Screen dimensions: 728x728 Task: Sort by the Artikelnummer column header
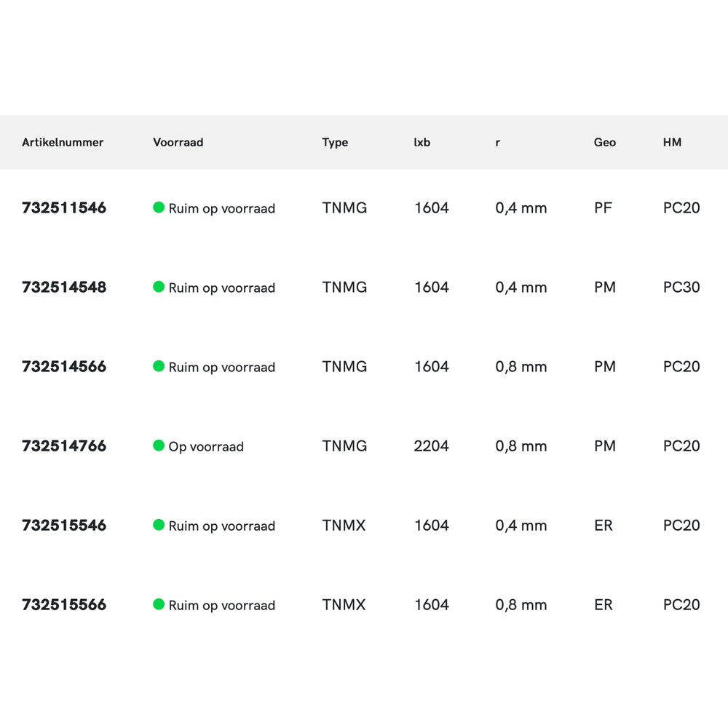(63, 143)
